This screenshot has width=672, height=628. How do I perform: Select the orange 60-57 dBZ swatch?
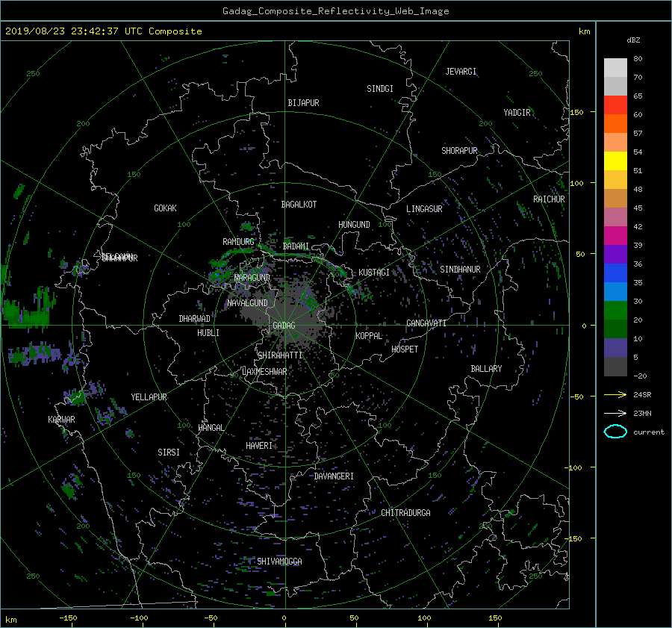click(615, 124)
